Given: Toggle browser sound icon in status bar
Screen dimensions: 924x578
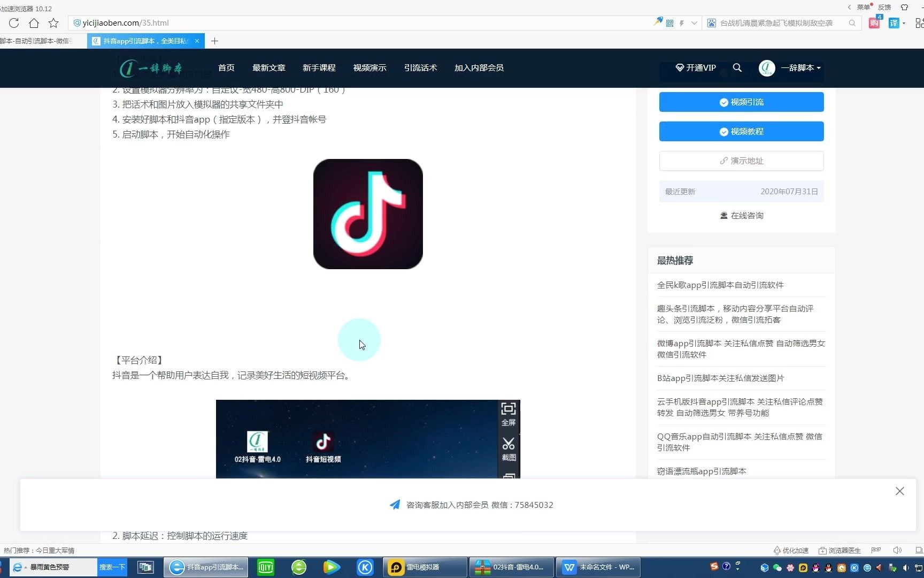Looking at the screenshot, I should pyautogui.click(x=897, y=550).
